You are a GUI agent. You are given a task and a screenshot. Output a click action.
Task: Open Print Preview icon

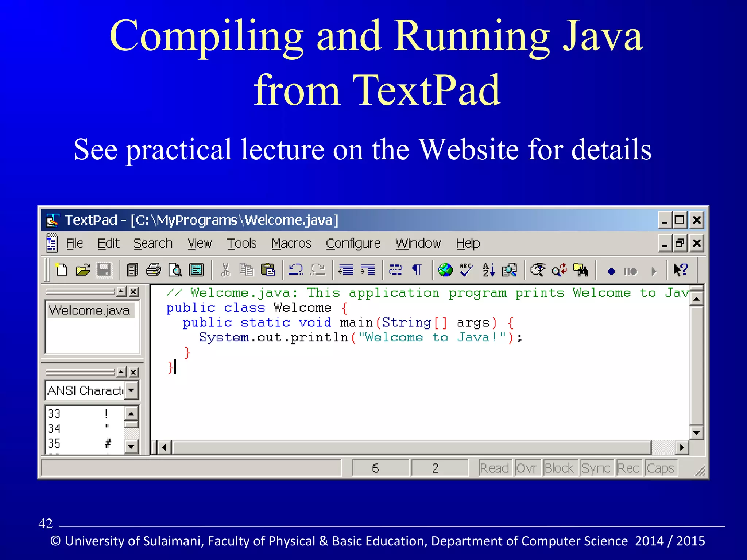point(175,270)
